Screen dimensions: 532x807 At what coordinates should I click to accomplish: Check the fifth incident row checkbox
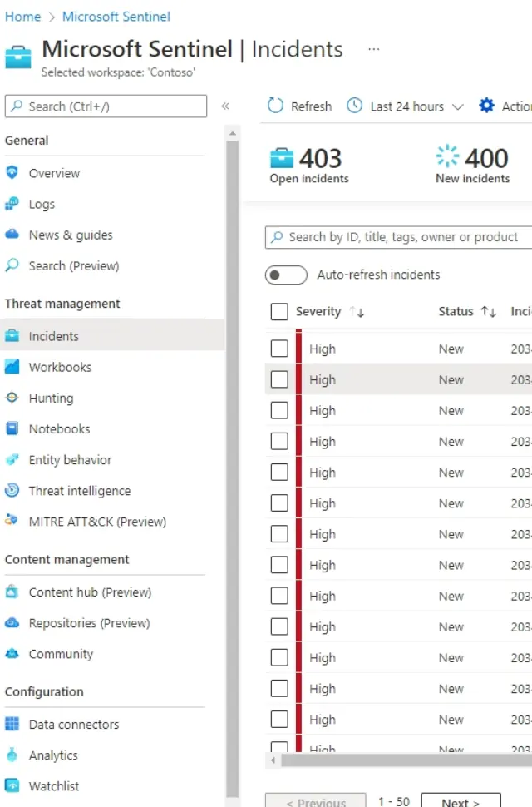[x=279, y=472]
